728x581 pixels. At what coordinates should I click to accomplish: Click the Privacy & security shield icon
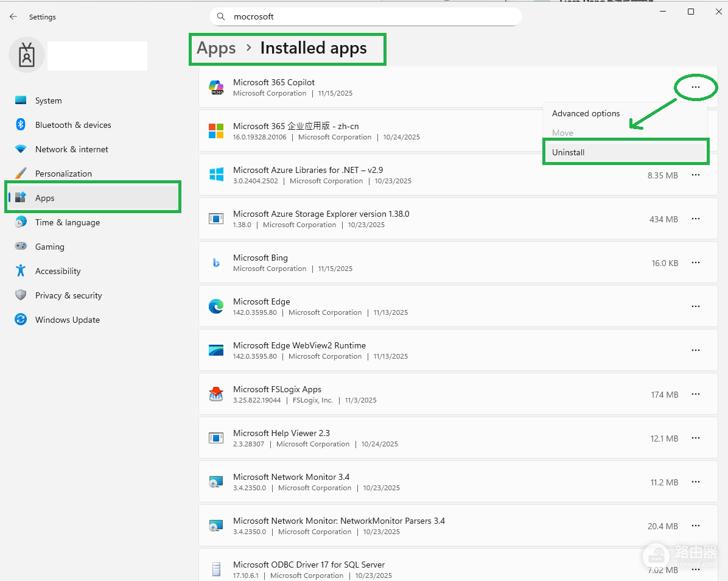[21, 295]
